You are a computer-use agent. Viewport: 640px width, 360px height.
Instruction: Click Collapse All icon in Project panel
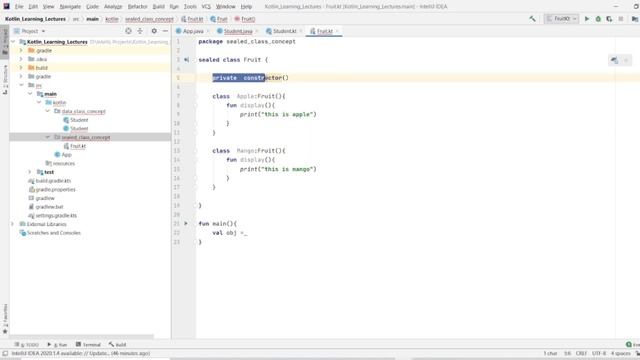(x=140, y=31)
